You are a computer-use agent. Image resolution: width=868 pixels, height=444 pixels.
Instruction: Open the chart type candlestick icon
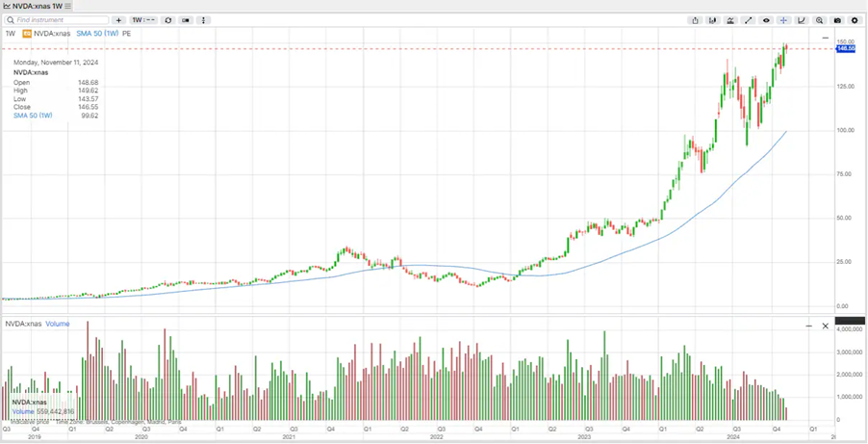tap(713, 20)
